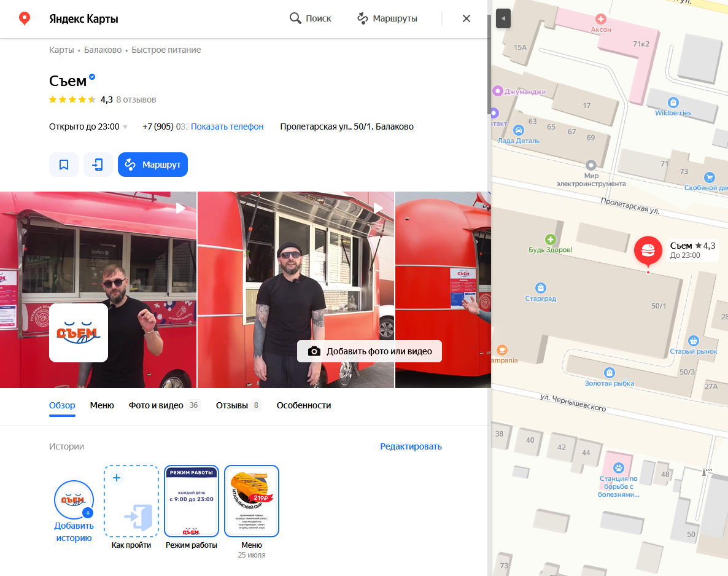The image size is (728, 576).
Task: Open the Поиск search option
Action: pyautogui.click(x=311, y=18)
